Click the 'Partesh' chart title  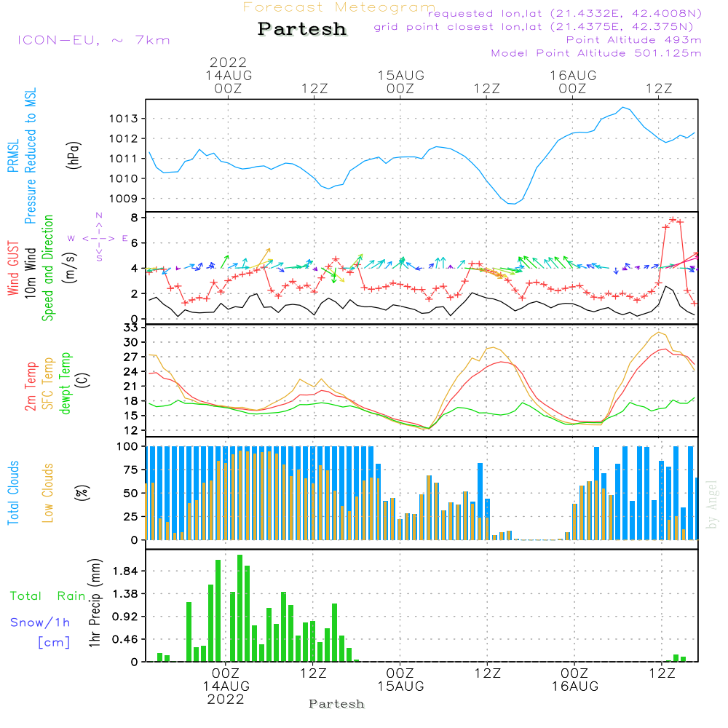click(302, 29)
